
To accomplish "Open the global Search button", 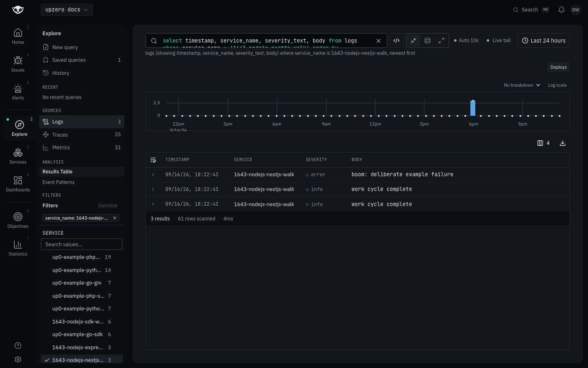I will tap(531, 10).
